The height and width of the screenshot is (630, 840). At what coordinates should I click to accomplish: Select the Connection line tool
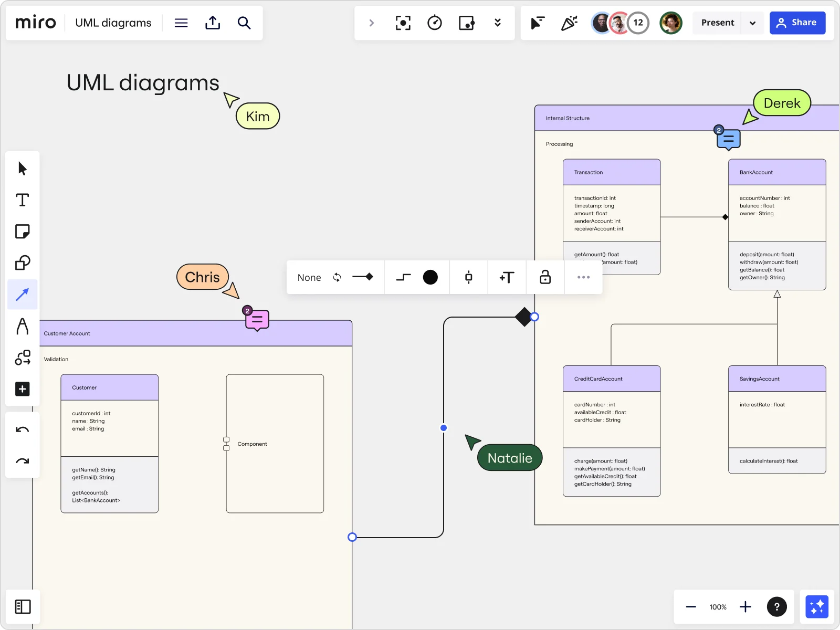(x=22, y=295)
